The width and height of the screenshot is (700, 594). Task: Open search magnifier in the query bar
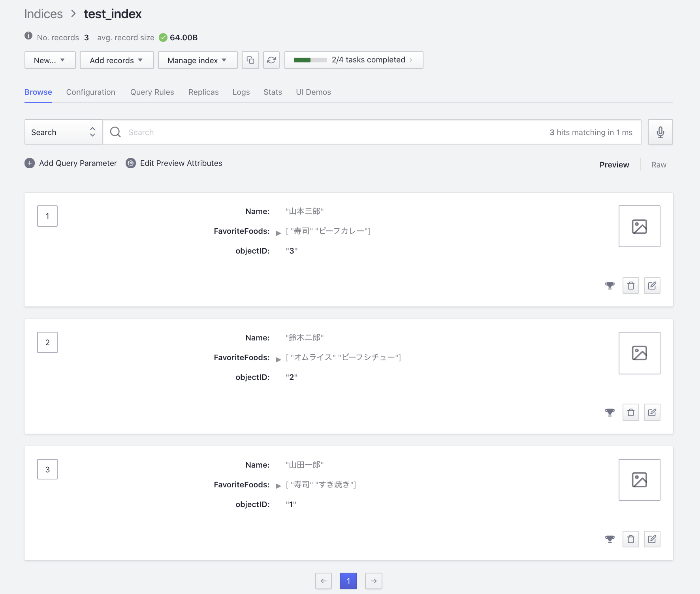click(115, 132)
